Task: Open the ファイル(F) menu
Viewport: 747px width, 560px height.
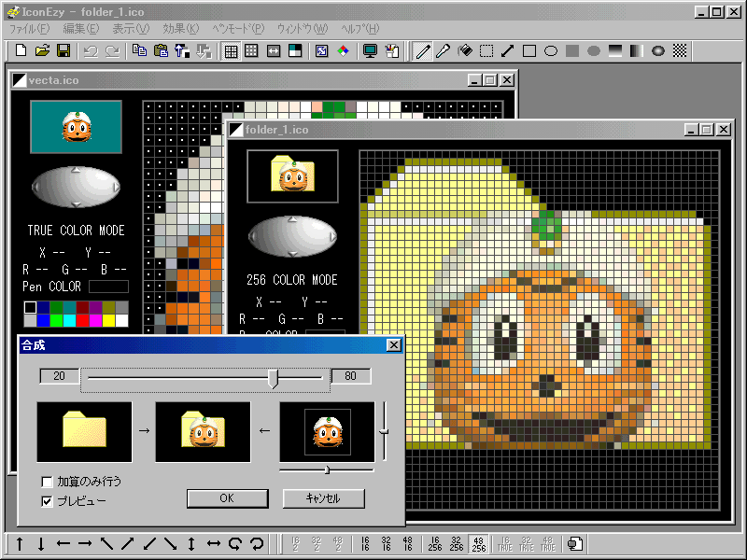Action: [x=30, y=29]
